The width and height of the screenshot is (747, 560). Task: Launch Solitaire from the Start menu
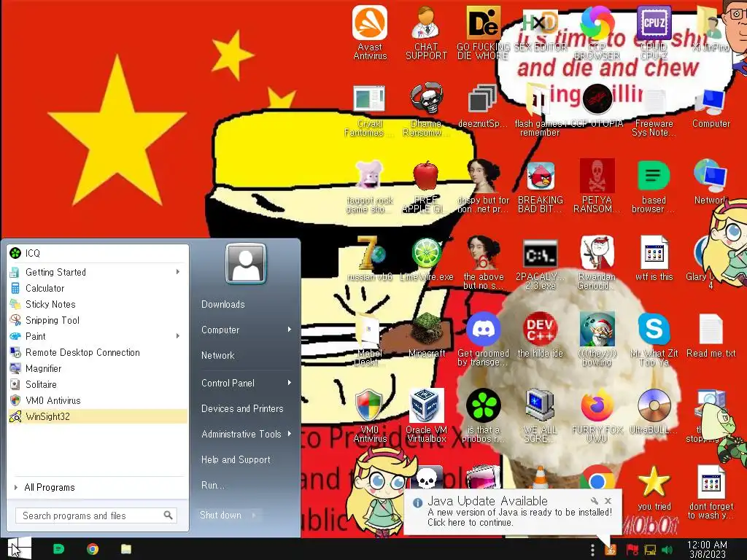(x=98, y=384)
